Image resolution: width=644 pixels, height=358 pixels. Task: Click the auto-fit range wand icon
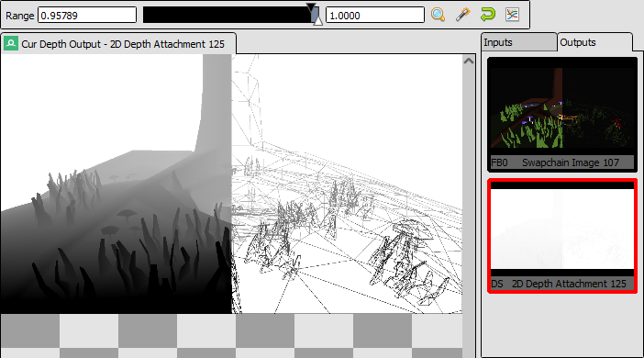point(463,15)
